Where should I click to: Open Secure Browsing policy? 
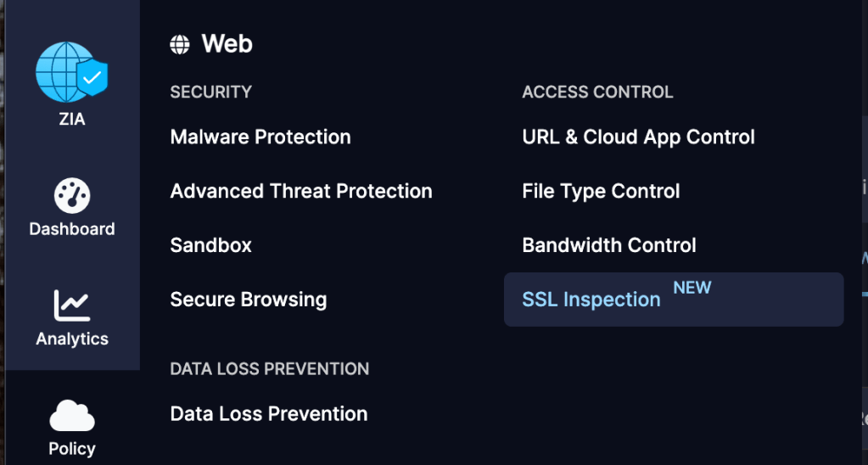tap(249, 300)
